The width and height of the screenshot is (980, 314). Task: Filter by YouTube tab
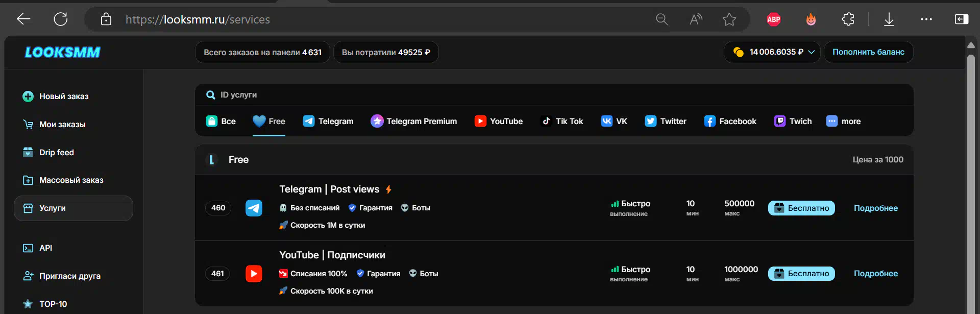coord(498,121)
